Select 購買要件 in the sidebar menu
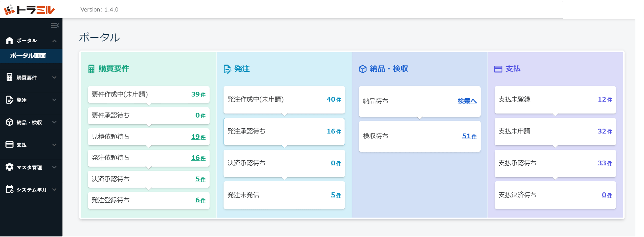The width and height of the screenshot is (644, 237). coord(26,78)
